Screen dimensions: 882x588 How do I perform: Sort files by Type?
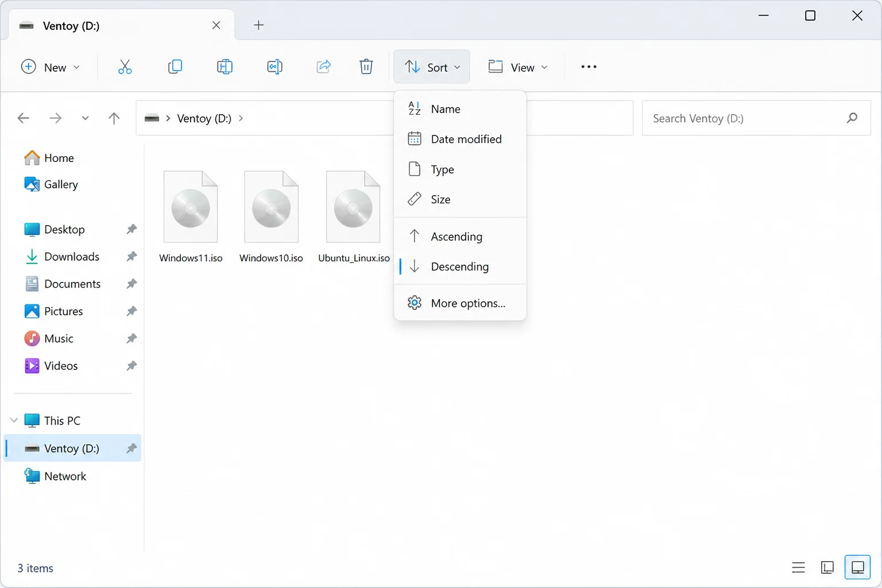pos(460,169)
